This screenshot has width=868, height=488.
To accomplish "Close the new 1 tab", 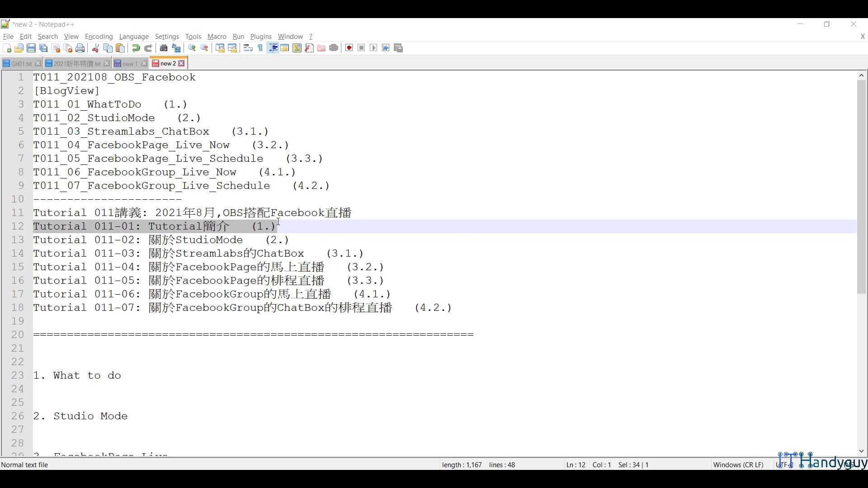I will 144,64.
